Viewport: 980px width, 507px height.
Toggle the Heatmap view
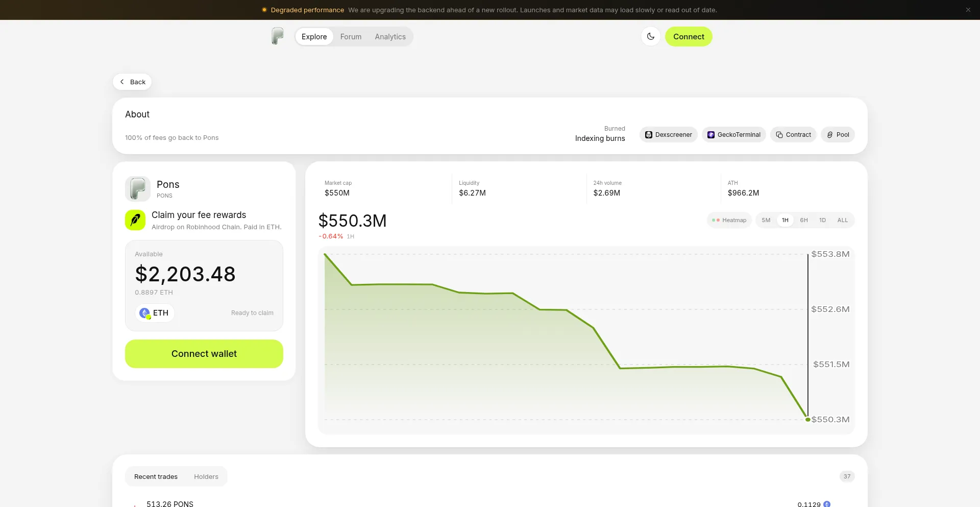click(x=729, y=220)
